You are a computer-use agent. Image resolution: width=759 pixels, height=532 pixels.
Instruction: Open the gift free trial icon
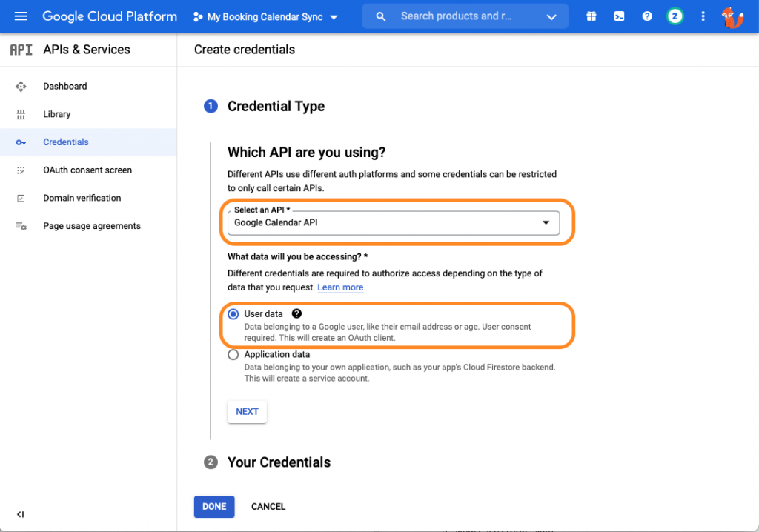(591, 16)
